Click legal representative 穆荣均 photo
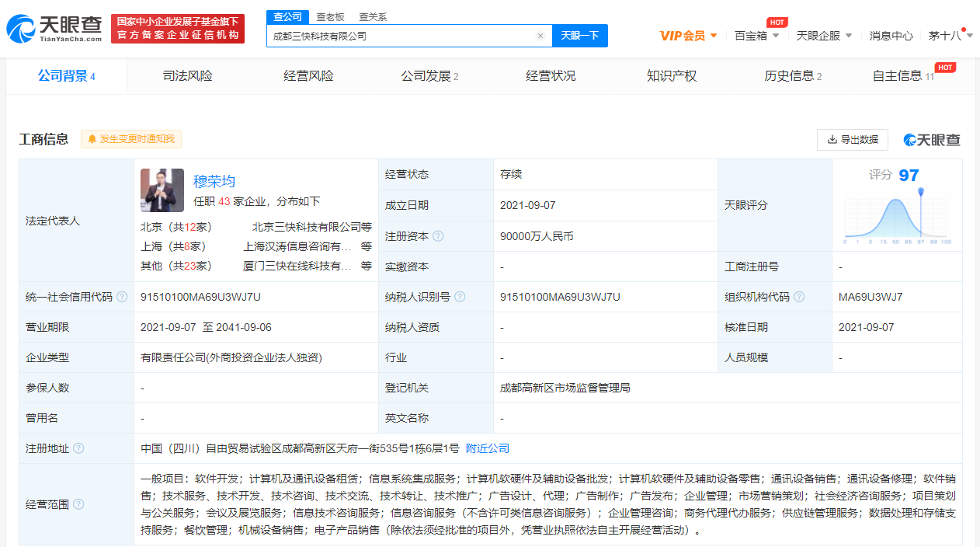Image resolution: width=980 pixels, height=547 pixels. tap(162, 190)
